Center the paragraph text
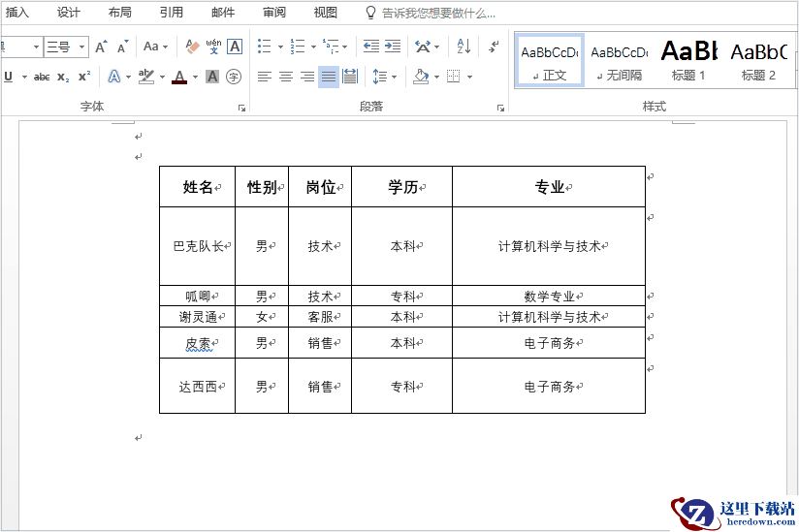799x532 pixels. click(286, 77)
